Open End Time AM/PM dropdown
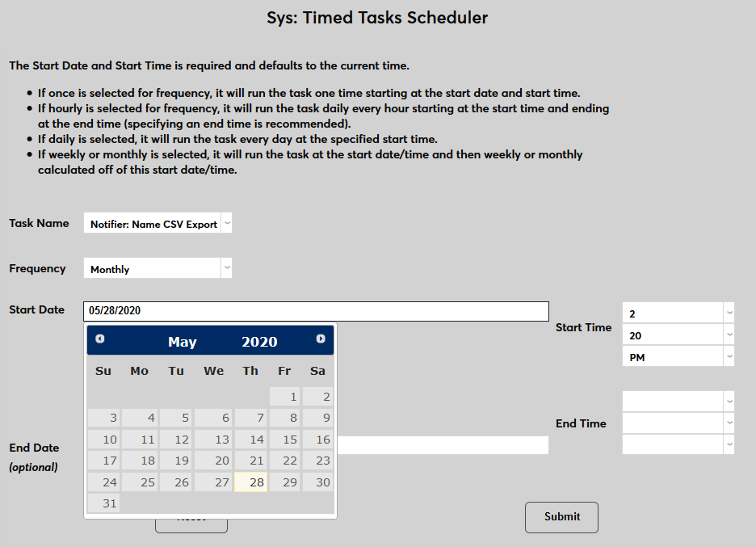The width and height of the screenshot is (756, 547). click(678, 444)
